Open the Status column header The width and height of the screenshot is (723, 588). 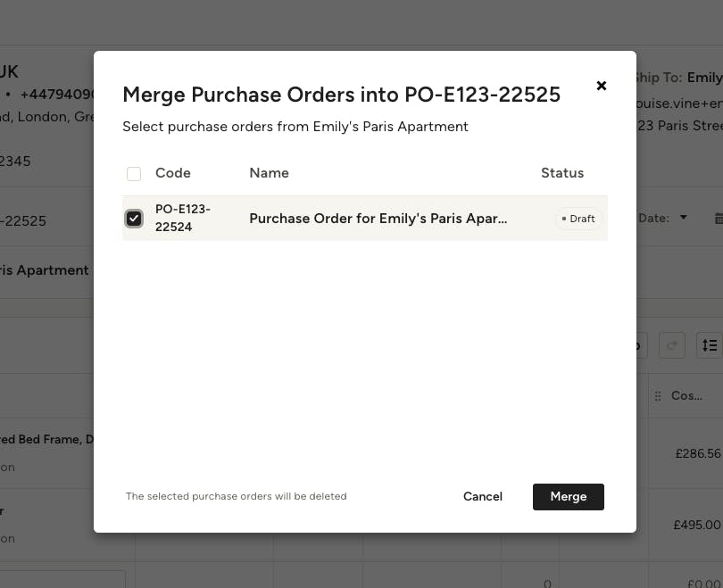562,173
